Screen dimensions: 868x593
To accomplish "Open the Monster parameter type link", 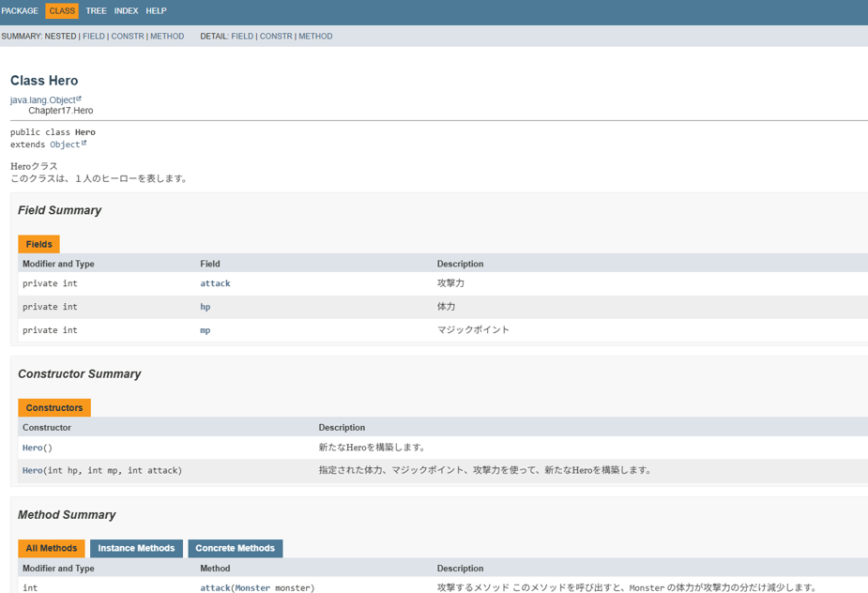I will [x=252, y=588].
